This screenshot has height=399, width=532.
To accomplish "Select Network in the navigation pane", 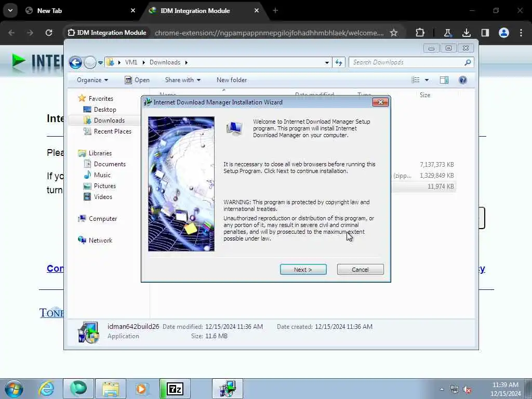I will point(100,240).
